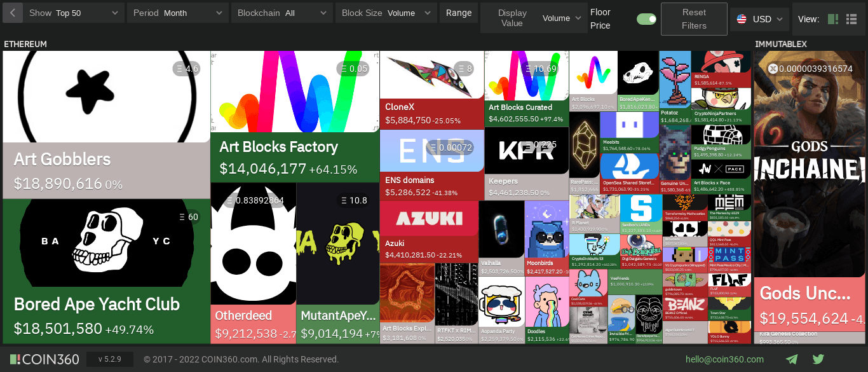The image size is (868, 372).
Task: Toggle the Floor Price switch off
Action: 646,19
